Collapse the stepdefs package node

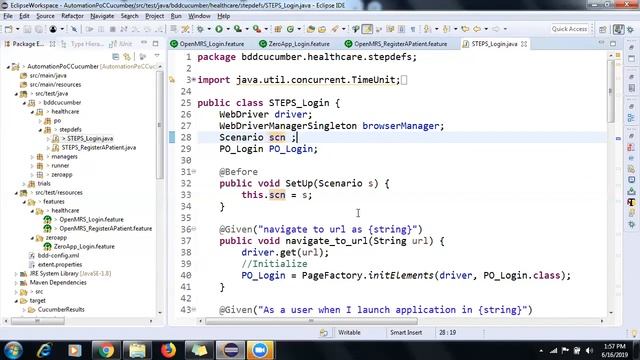click(40, 130)
